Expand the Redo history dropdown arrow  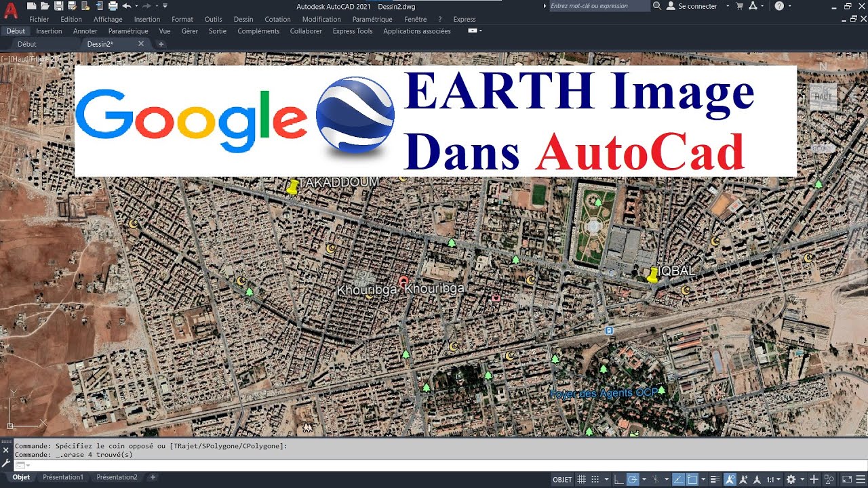[x=157, y=6]
